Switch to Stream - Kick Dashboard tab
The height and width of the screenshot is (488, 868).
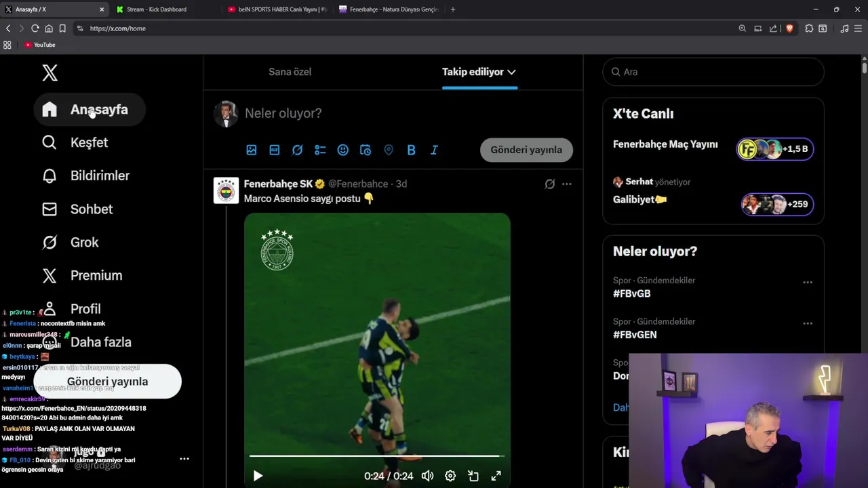[x=156, y=9]
